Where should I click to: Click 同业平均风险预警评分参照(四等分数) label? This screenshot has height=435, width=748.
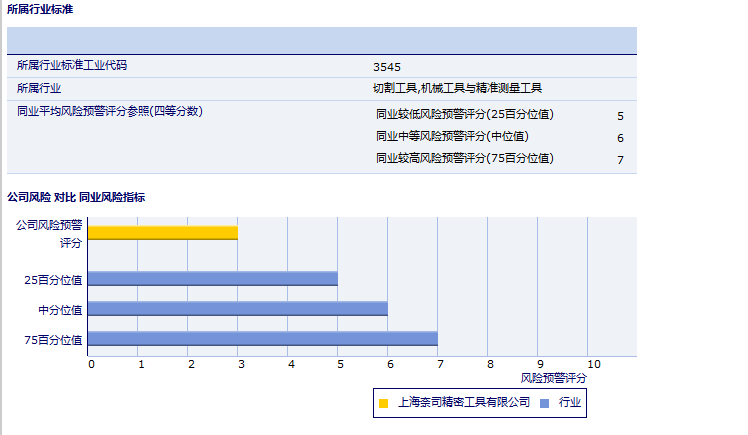tap(110, 111)
